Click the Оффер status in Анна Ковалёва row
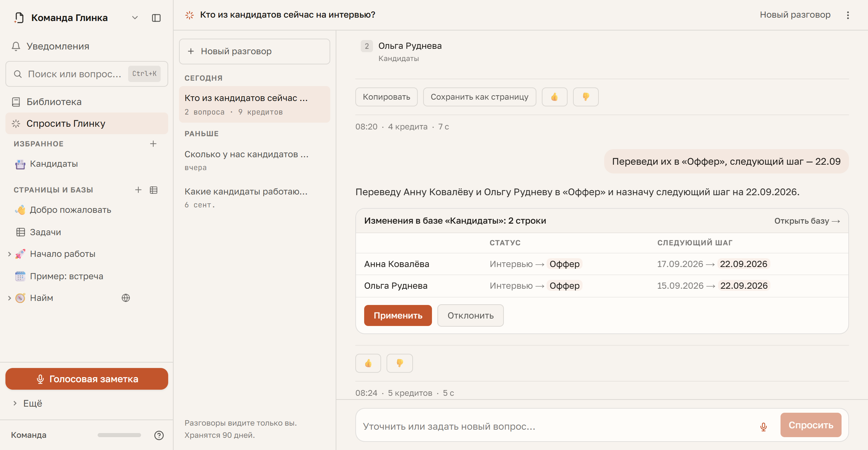Screen dimensions: 868x450 pyautogui.click(x=565, y=264)
